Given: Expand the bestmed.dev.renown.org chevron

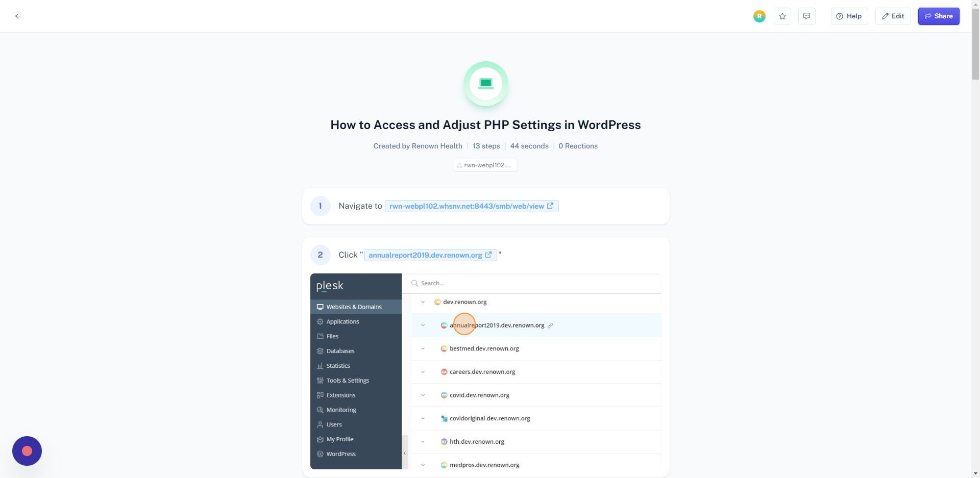Looking at the screenshot, I should tap(423, 349).
